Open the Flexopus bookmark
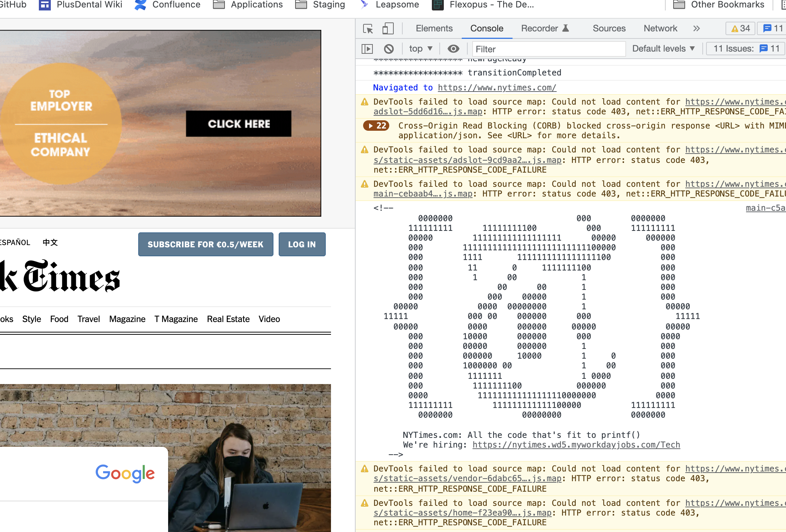This screenshot has width=786, height=532. (x=483, y=4)
